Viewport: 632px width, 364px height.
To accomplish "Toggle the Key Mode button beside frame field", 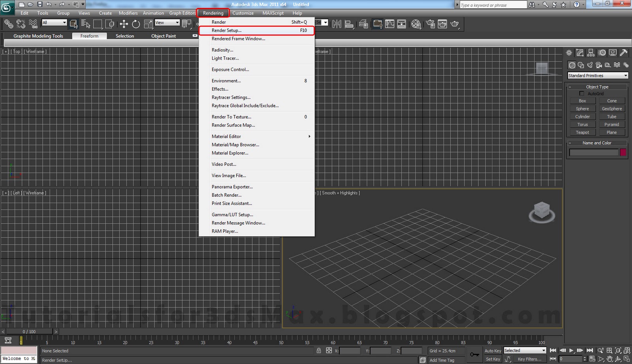I will click(x=552, y=359).
